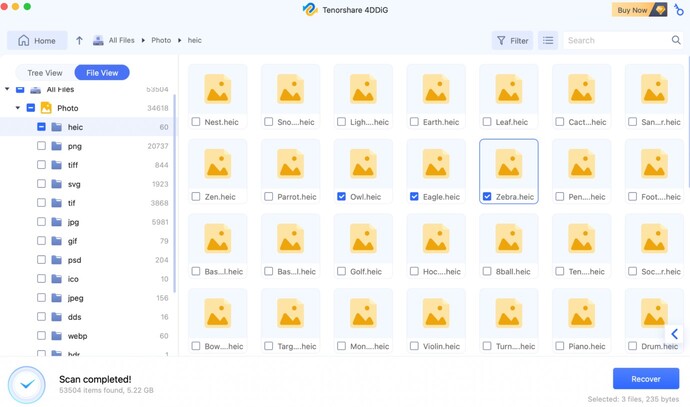Screen dimensions: 690x407
Task: Switch to list layout icon
Action: (x=548, y=40)
